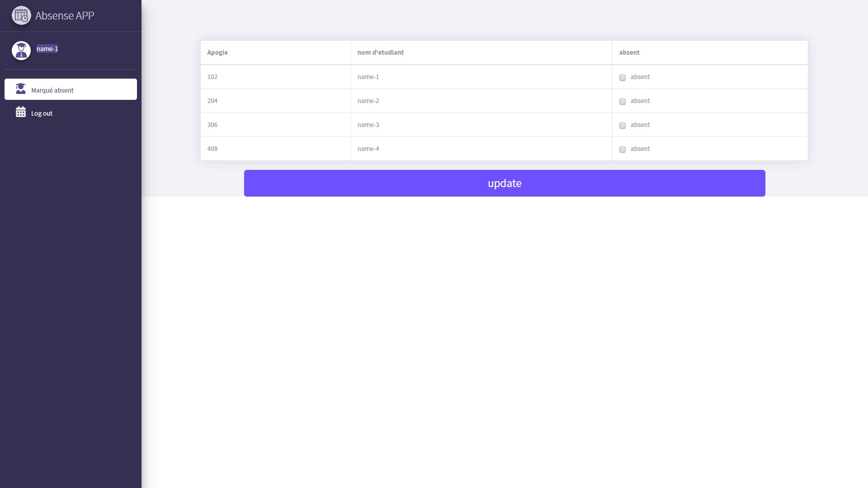Tick absent checkbox for name-2
The height and width of the screenshot is (488, 868).
point(623,102)
